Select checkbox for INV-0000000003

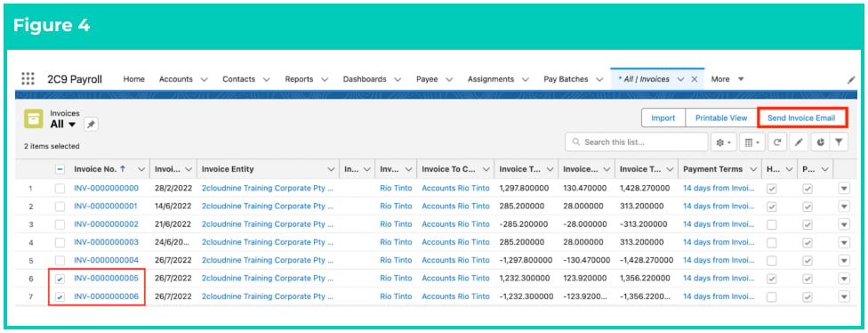coord(60,243)
